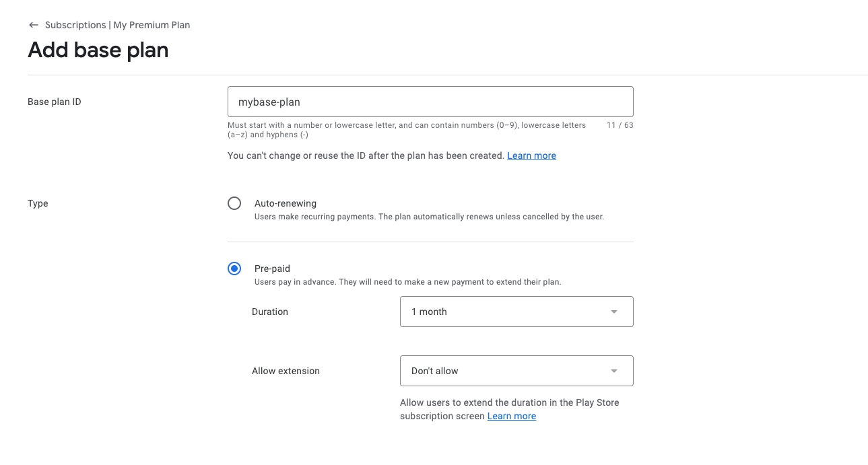The image size is (868, 465).
Task: Click the Base plan ID field label
Action: coord(55,102)
